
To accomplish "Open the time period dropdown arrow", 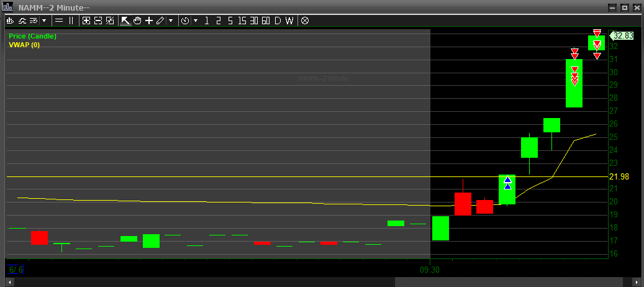I will point(196,20).
